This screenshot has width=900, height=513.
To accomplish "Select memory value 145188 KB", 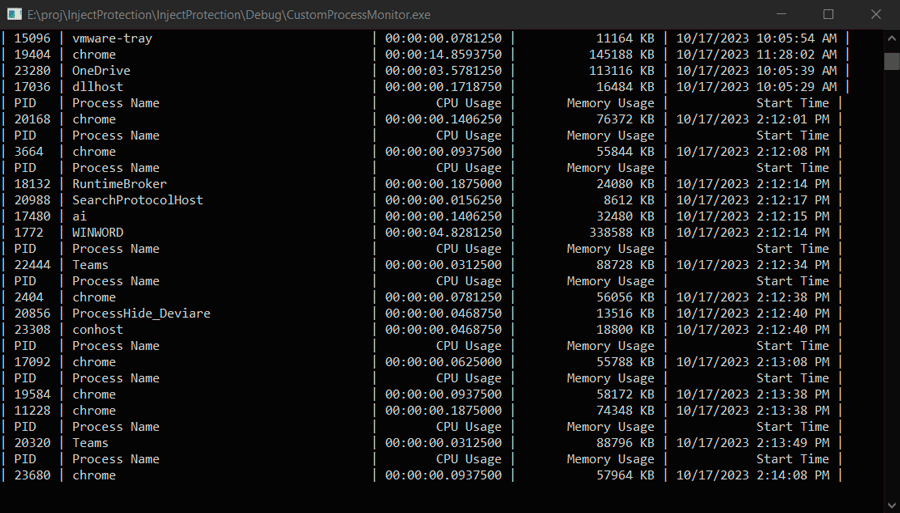I will 622,55.
